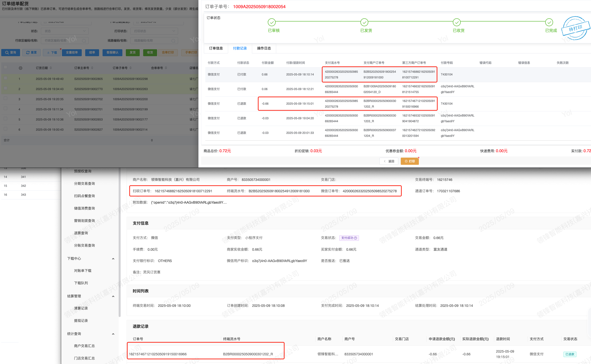Click the column settings gear icon
Viewport: 591px width, 364px height.
pos(21,68)
